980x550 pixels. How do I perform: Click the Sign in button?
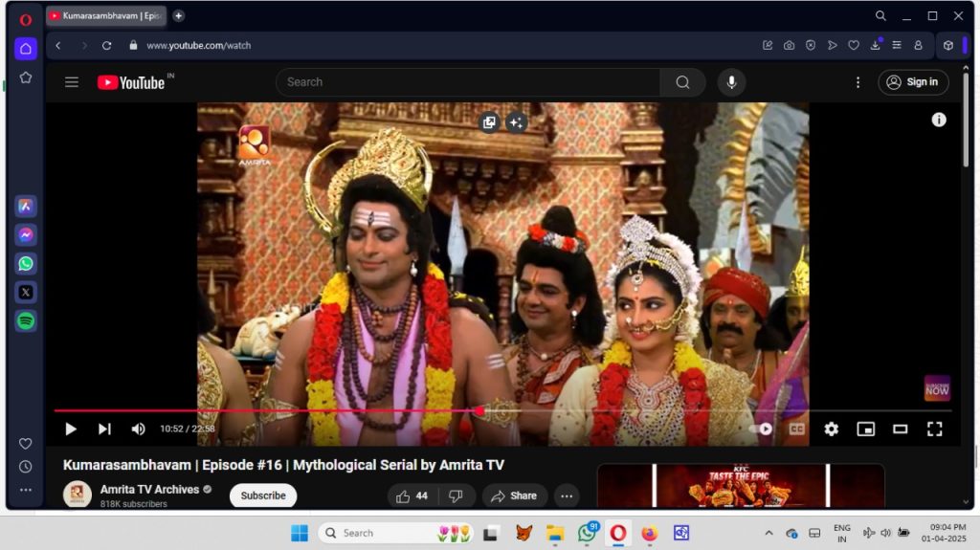[913, 82]
